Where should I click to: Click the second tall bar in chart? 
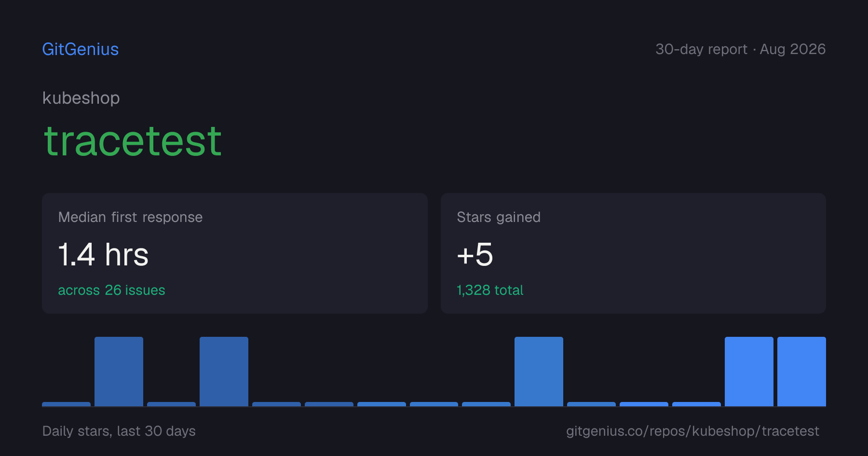click(224, 372)
